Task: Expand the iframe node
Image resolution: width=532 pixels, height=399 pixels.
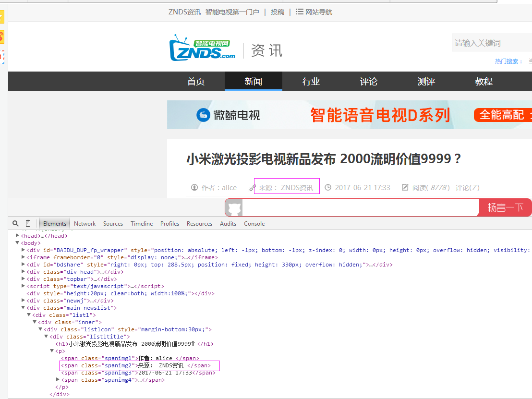Action: pos(23,257)
